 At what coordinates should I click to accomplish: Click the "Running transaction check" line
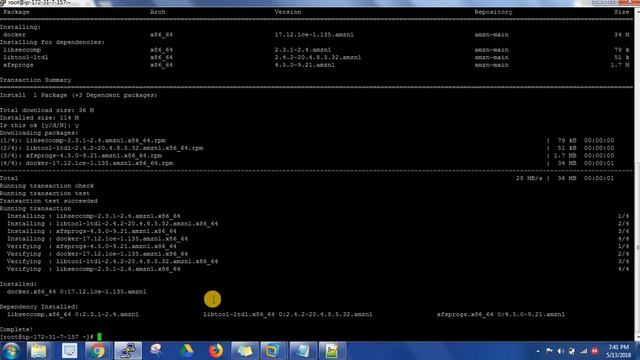point(47,186)
